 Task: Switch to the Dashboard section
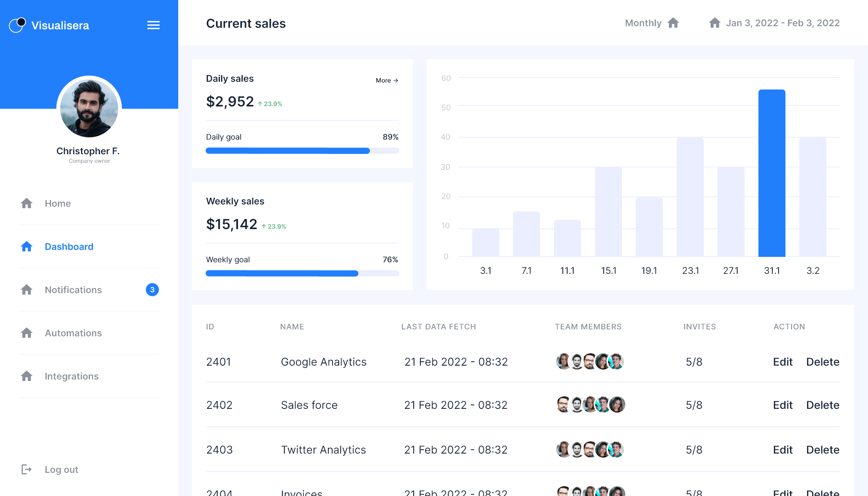[x=69, y=246]
